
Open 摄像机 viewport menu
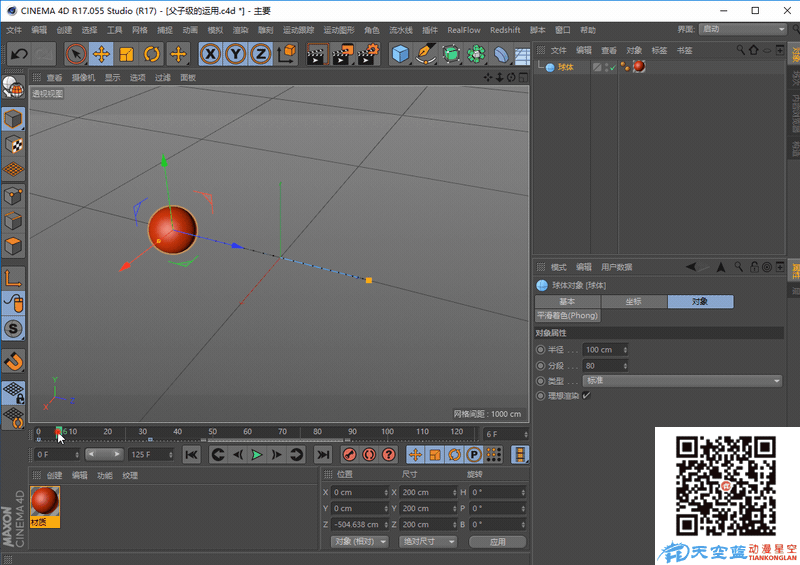point(83,78)
